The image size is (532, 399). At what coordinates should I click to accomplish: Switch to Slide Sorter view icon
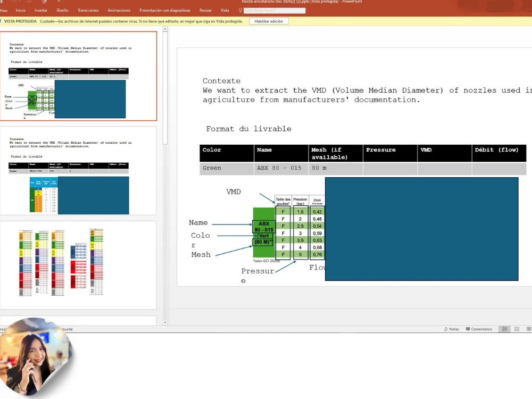[517, 329]
